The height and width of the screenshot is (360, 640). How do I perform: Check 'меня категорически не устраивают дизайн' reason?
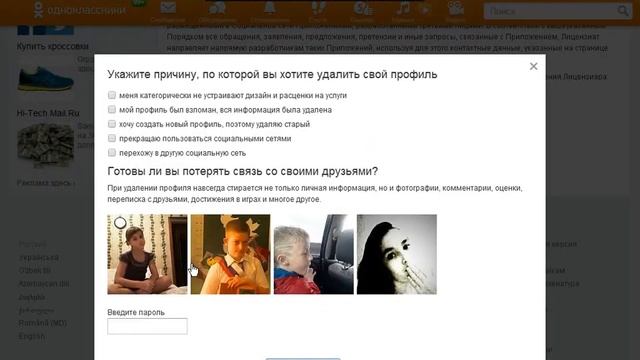112,95
